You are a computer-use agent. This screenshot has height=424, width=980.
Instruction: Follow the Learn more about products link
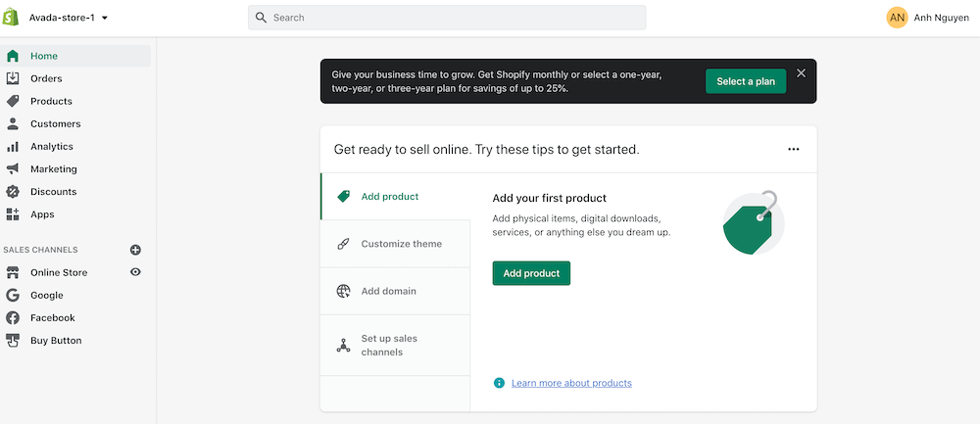pyautogui.click(x=571, y=383)
